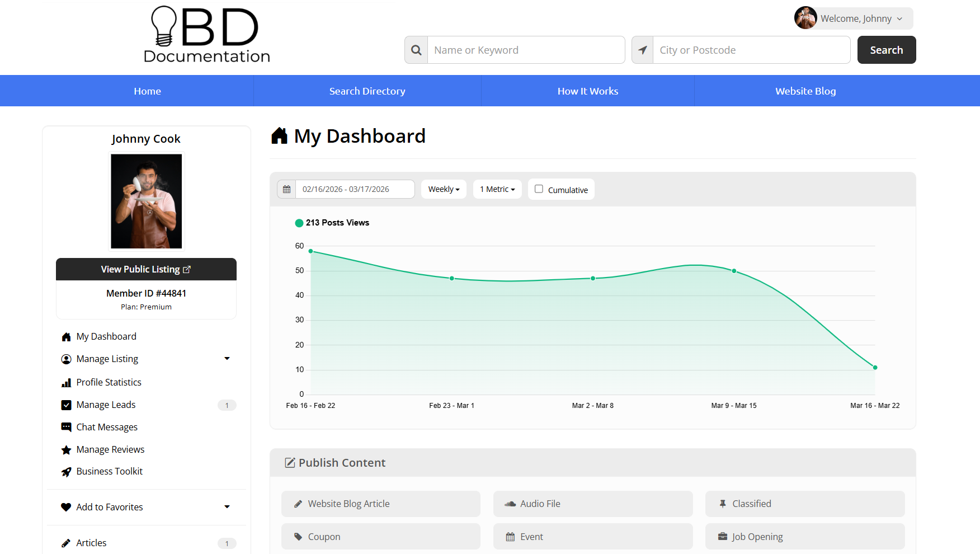The height and width of the screenshot is (554, 980).
Task: Click the Member ID #44841 text
Action: click(x=146, y=293)
